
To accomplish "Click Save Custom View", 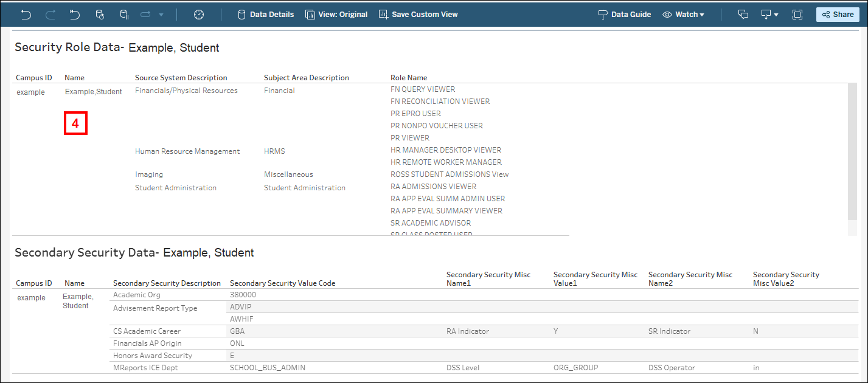I will [x=418, y=15].
